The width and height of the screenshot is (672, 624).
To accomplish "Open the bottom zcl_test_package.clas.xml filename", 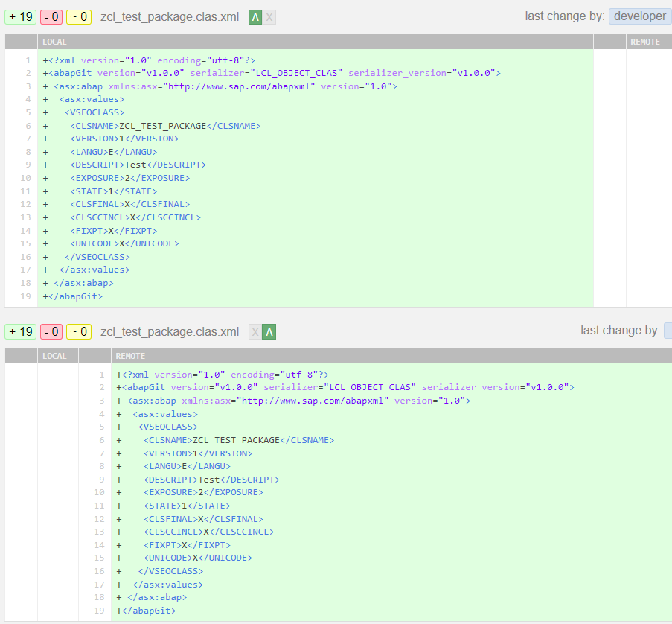I will tap(169, 331).
